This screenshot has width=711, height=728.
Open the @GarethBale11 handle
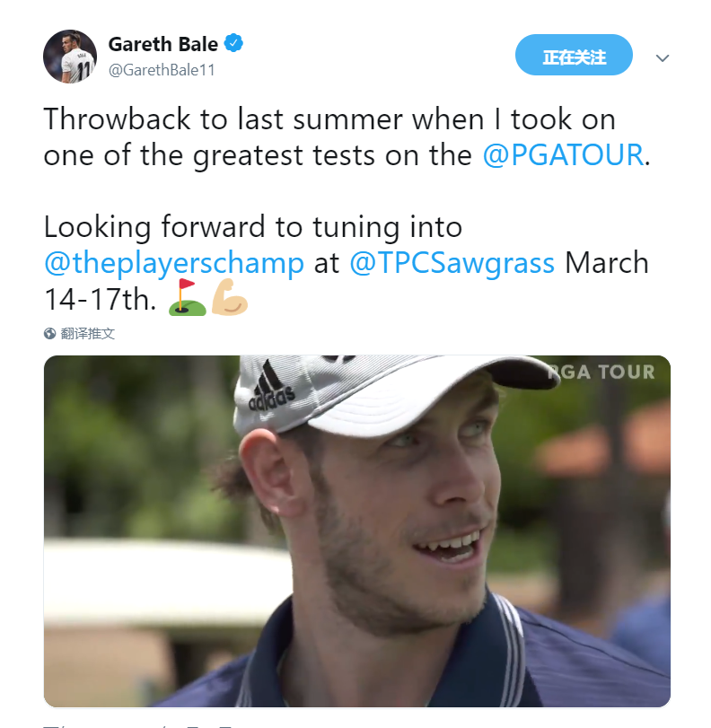coord(162,70)
